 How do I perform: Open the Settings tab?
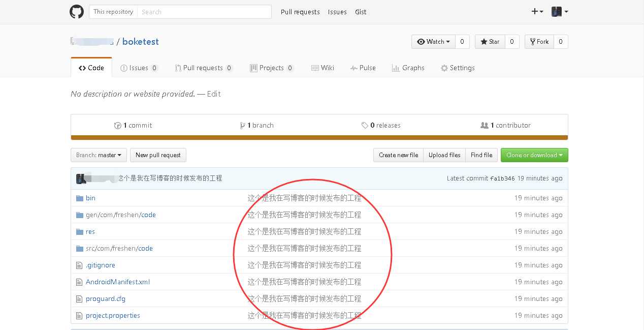coord(458,68)
